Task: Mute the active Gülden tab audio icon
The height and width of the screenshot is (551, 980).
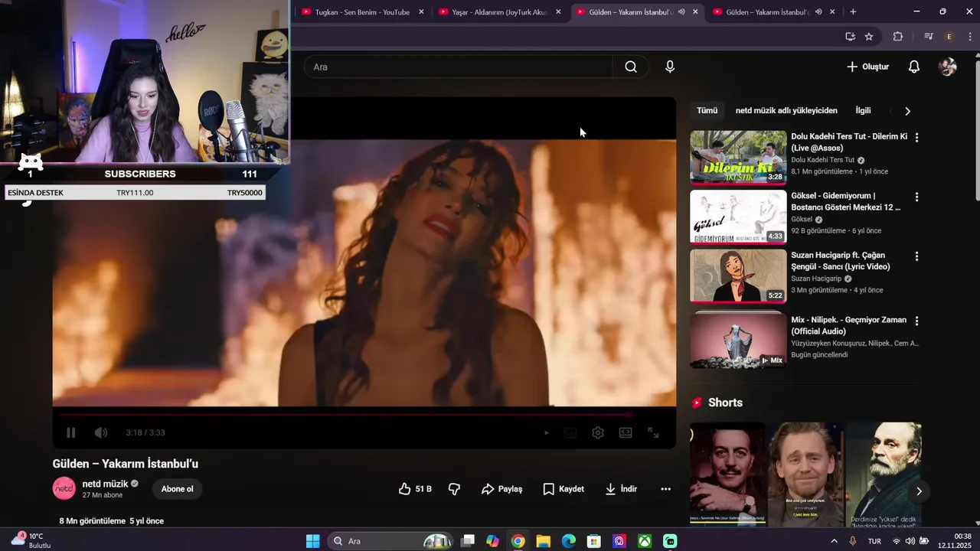Action: click(x=681, y=11)
